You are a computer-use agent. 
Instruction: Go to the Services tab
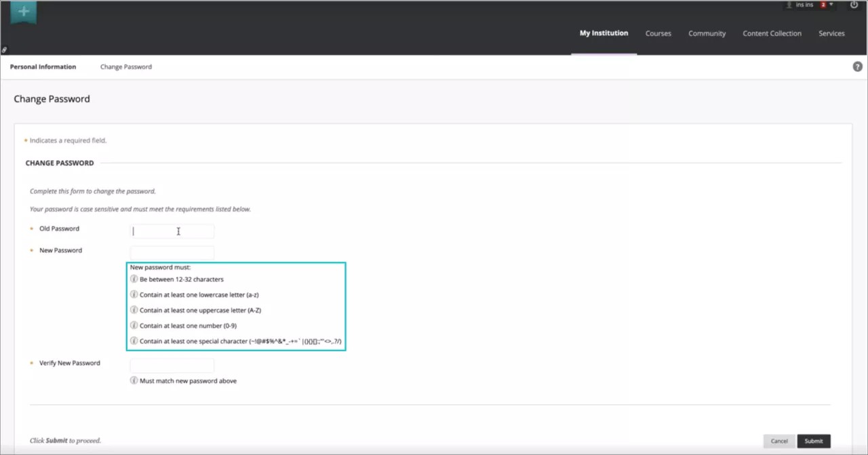pos(831,33)
